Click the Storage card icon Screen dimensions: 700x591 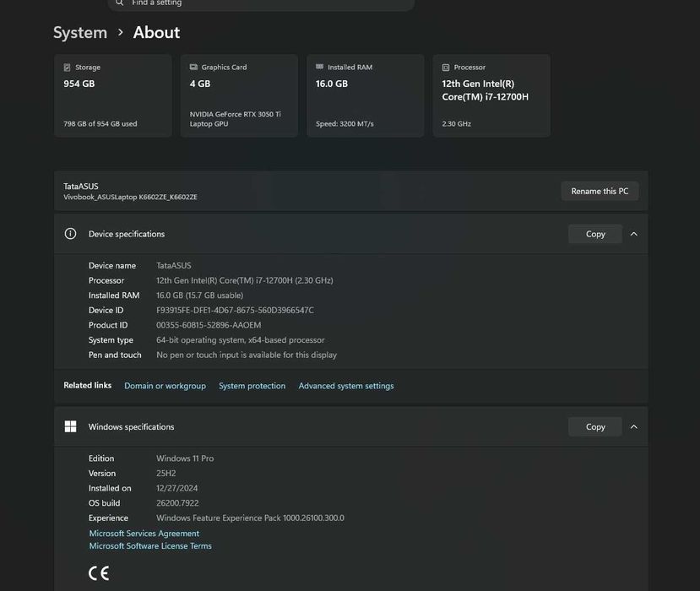pyautogui.click(x=68, y=68)
